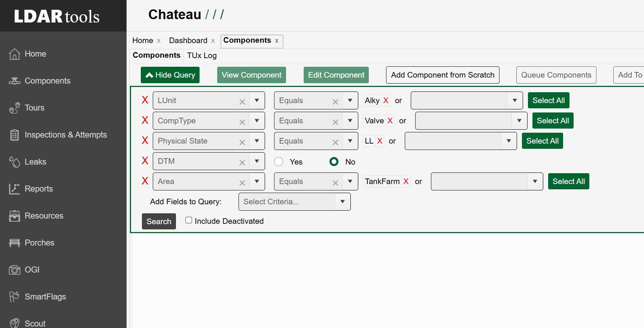Toggle Include Deactivated checkbox
The width and height of the screenshot is (644, 328).
pos(189,220)
